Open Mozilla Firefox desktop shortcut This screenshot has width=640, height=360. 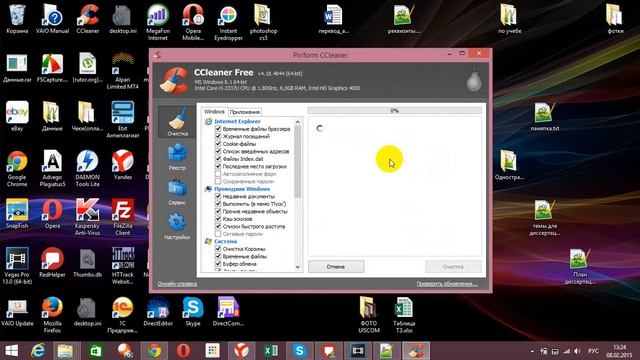tap(52, 315)
